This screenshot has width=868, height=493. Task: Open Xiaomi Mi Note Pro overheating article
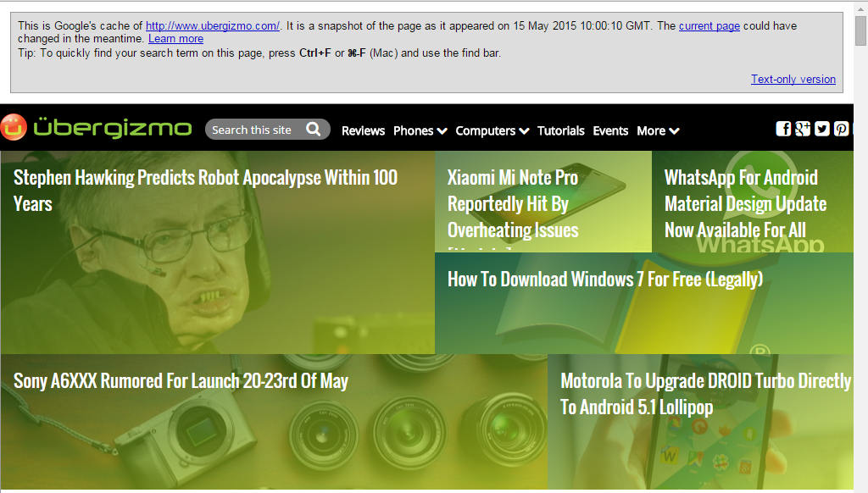coord(513,203)
